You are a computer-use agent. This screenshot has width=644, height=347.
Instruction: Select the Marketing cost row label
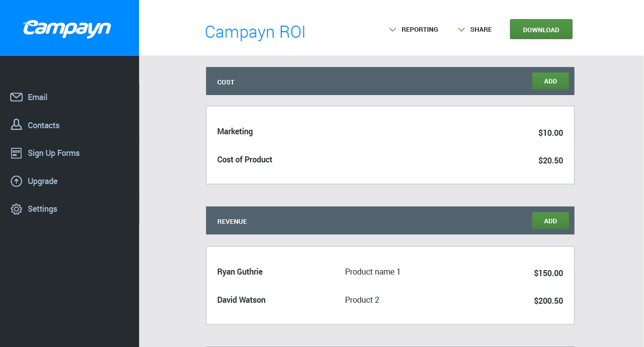click(235, 132)
